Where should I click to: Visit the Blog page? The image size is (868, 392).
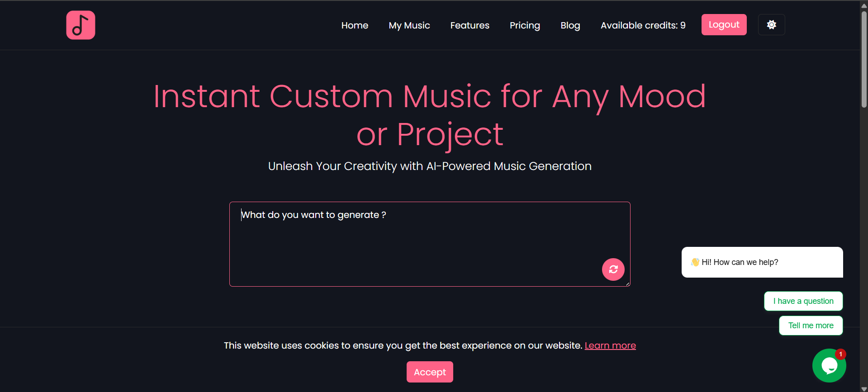[x=569, y=25]
